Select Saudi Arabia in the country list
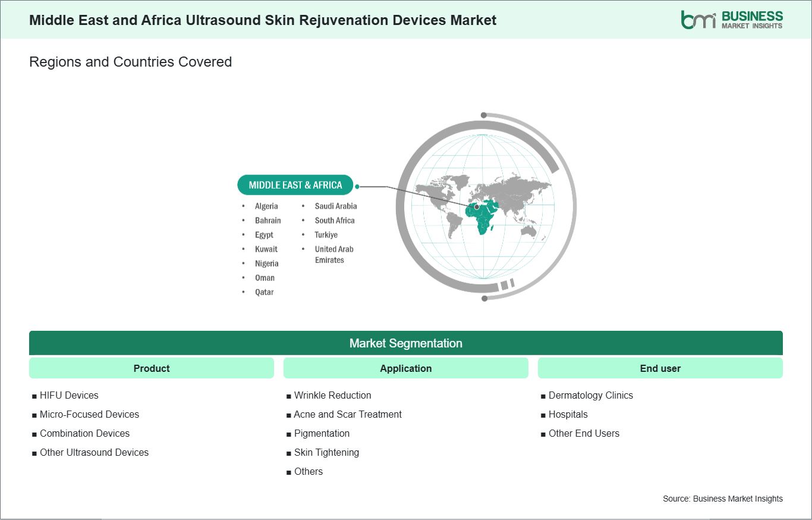This screenshot has height=520, width=812. 336,206
